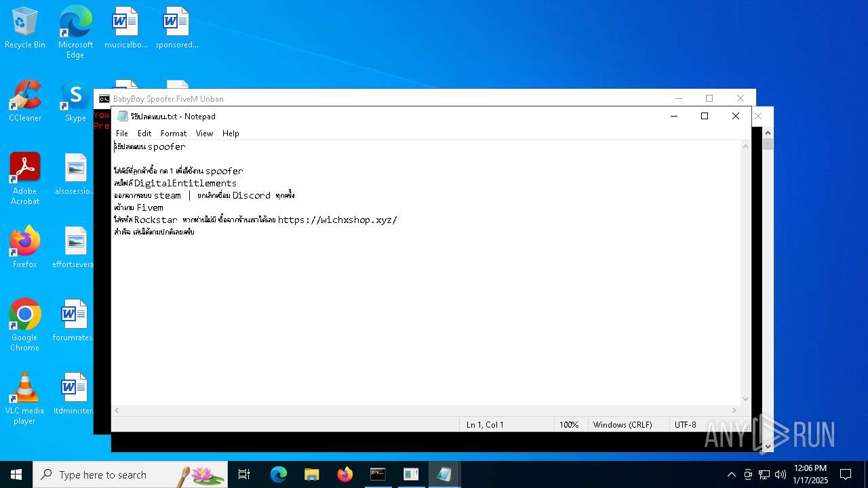This screenshot has width=868, height=488.
Task: Switch to the Notepad taskbar icon
Action: [x=444, y=474]
